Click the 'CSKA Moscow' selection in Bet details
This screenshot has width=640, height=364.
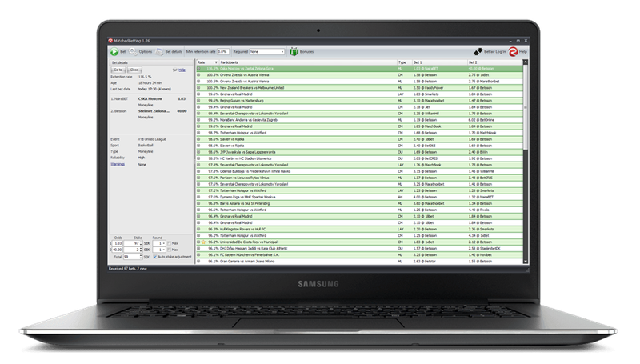pyautogui.click(x=150, y=98)
